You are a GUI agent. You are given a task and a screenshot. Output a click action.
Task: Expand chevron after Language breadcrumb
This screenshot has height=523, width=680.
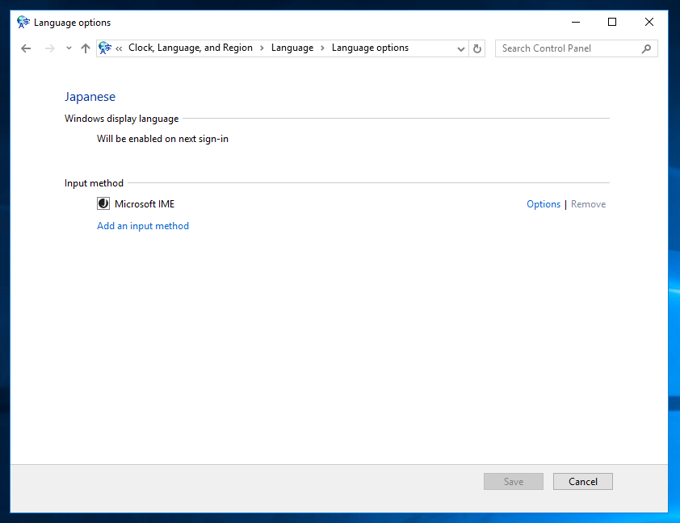pos(322,48)
